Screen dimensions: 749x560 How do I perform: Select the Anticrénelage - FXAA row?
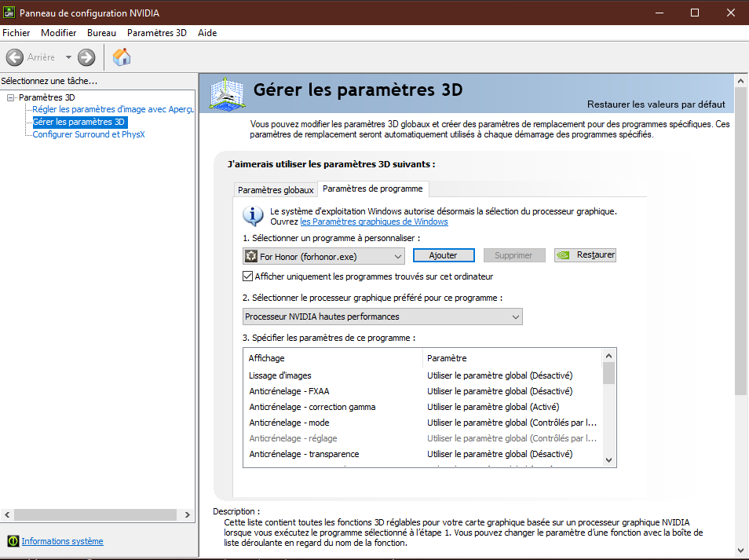click(x=422, y=391)
